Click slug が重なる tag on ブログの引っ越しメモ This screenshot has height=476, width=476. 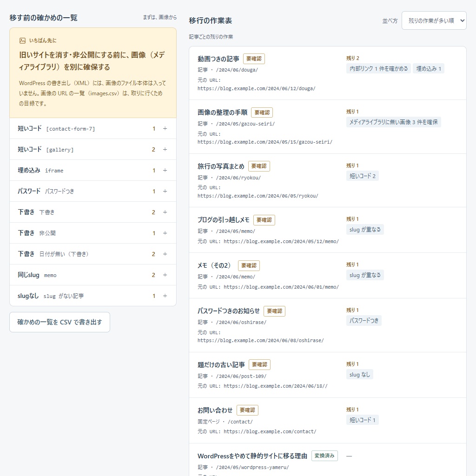point(365,230)
